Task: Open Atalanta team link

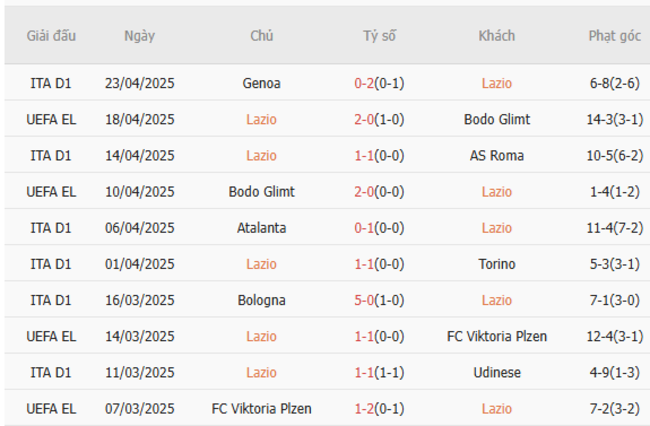Action: coord(261,227)
